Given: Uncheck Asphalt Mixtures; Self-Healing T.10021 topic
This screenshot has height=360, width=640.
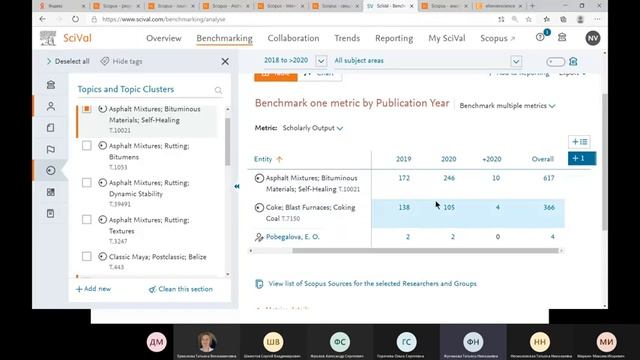Looking at the screenshot, I should pos(87,109).
